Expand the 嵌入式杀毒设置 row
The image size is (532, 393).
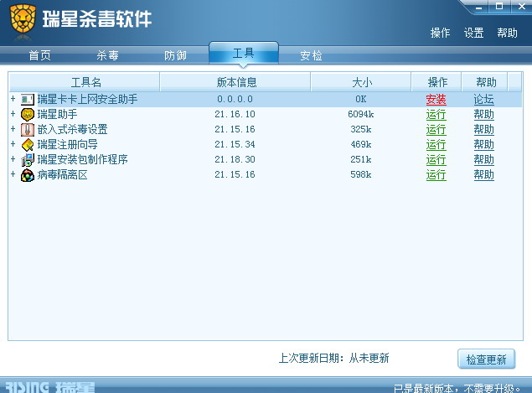click(13, 128)
